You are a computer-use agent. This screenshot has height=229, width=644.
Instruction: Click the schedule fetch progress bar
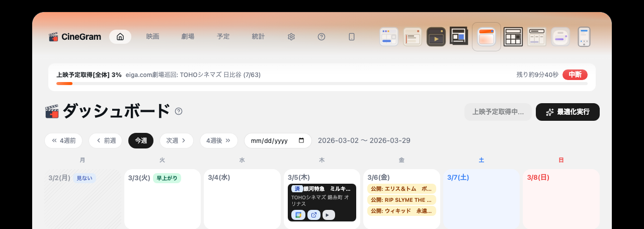322,84
